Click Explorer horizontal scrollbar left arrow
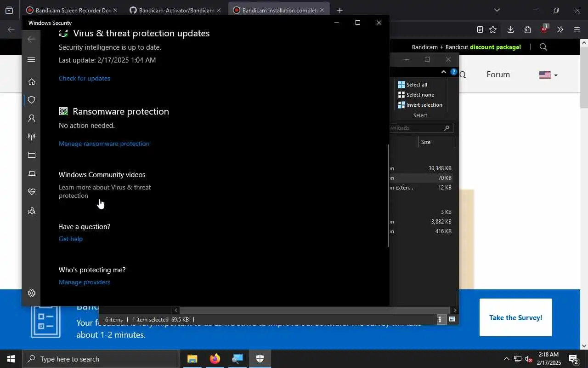The height and width of the screenshot is (368, 588). click(175, 310)
